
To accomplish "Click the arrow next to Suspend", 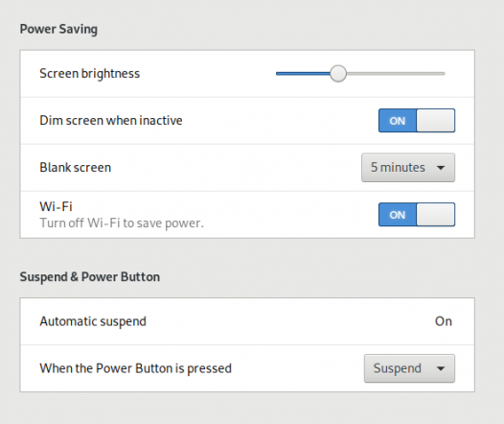I will coord(441,368).
